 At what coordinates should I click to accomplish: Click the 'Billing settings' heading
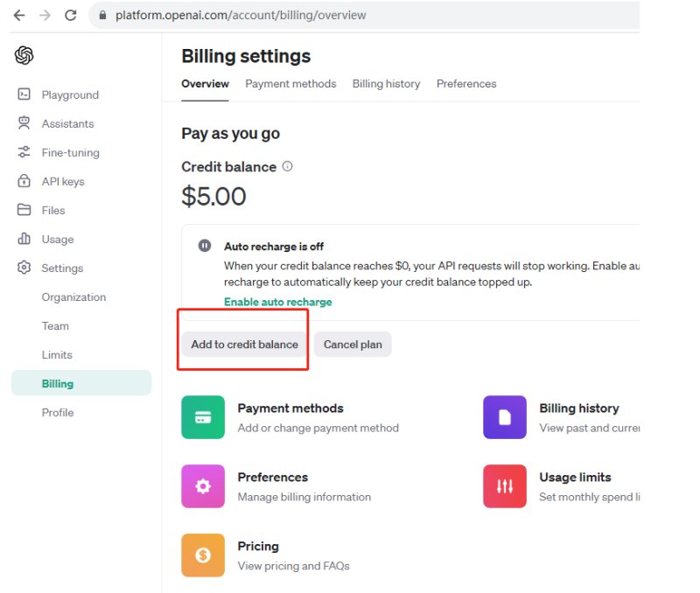click(246, 56)
